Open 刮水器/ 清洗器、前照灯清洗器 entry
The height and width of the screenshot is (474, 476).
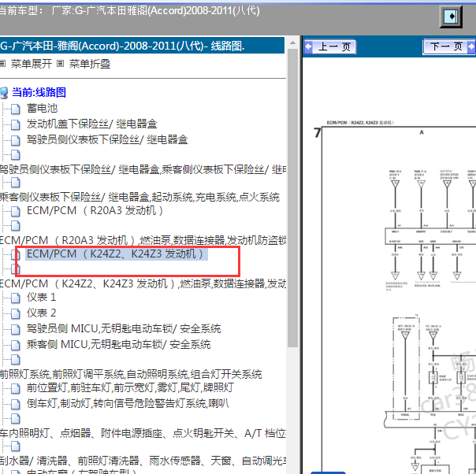pos(143,461)
